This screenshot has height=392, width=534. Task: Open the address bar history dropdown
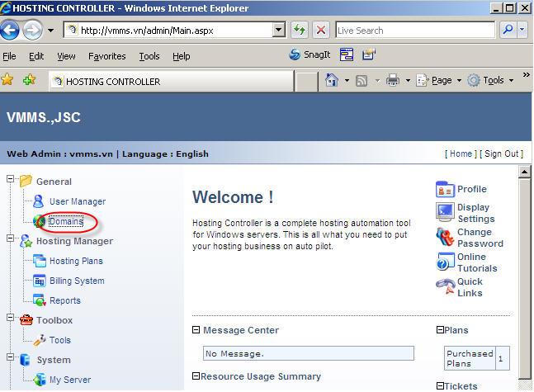(x=279, y=31)
